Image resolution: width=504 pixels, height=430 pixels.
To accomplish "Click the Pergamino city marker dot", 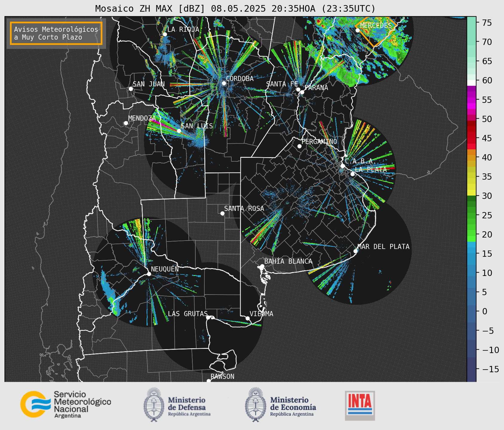I will tap(299, 146).
